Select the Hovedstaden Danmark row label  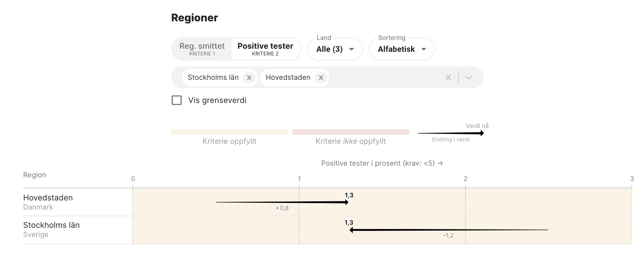48,202
